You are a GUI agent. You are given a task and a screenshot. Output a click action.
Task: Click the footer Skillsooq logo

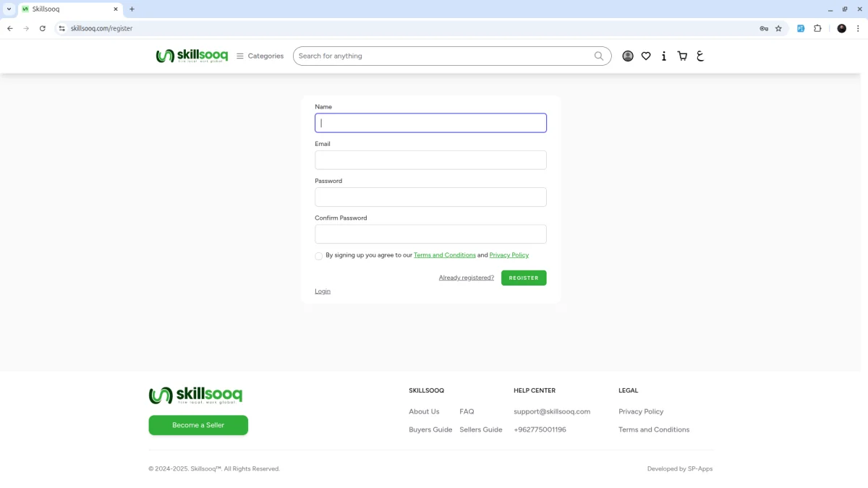(195, 395)
